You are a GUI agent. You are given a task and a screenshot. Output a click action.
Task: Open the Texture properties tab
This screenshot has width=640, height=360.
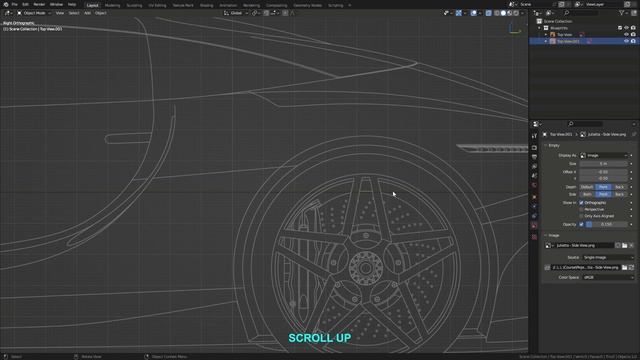534,237
